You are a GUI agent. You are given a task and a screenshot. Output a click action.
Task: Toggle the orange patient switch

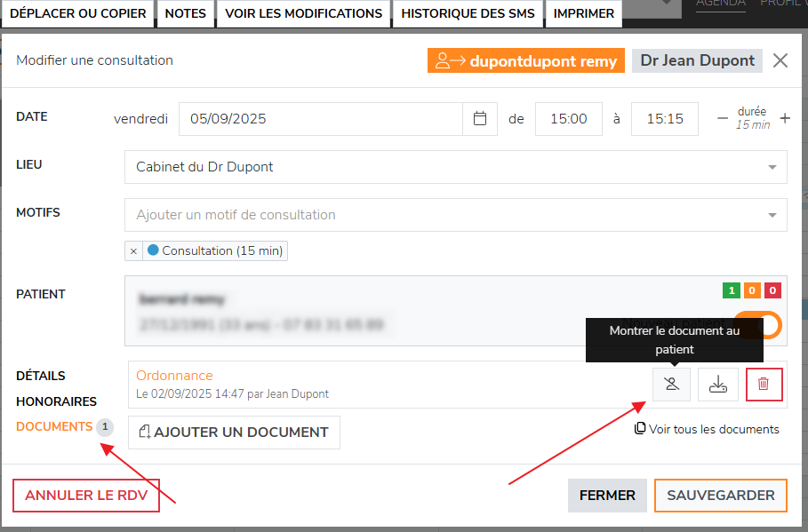757,324
